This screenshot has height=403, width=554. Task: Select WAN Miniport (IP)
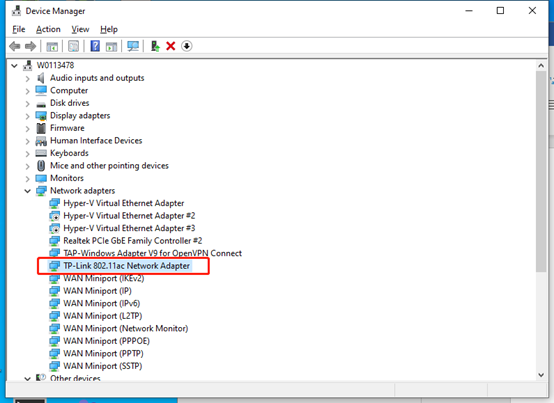point(97,291)
